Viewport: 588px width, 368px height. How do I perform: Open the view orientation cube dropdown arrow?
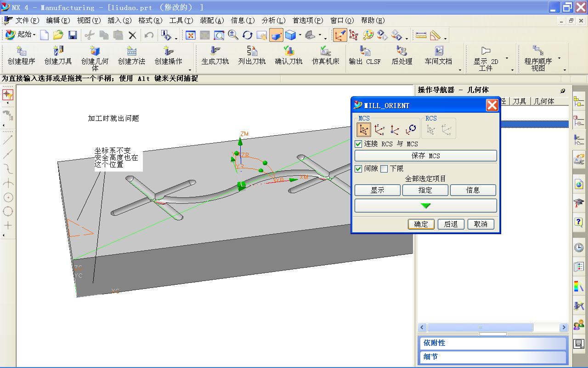(x=300, y=35)
